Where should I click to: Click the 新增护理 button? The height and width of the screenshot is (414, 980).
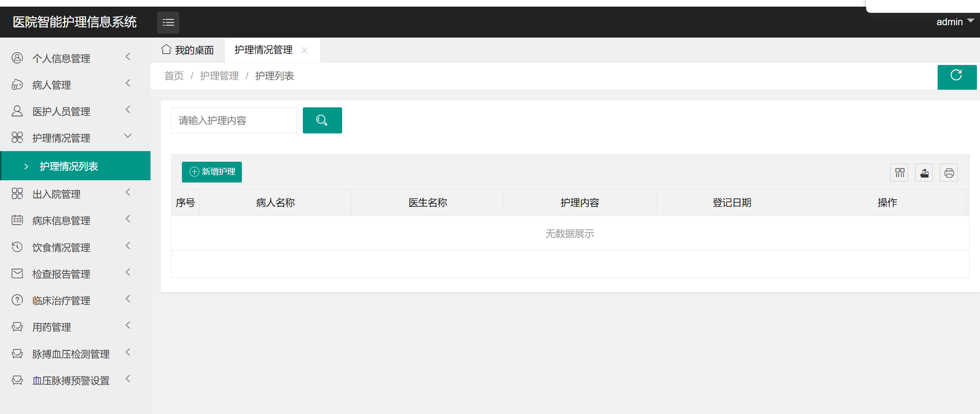211,172
